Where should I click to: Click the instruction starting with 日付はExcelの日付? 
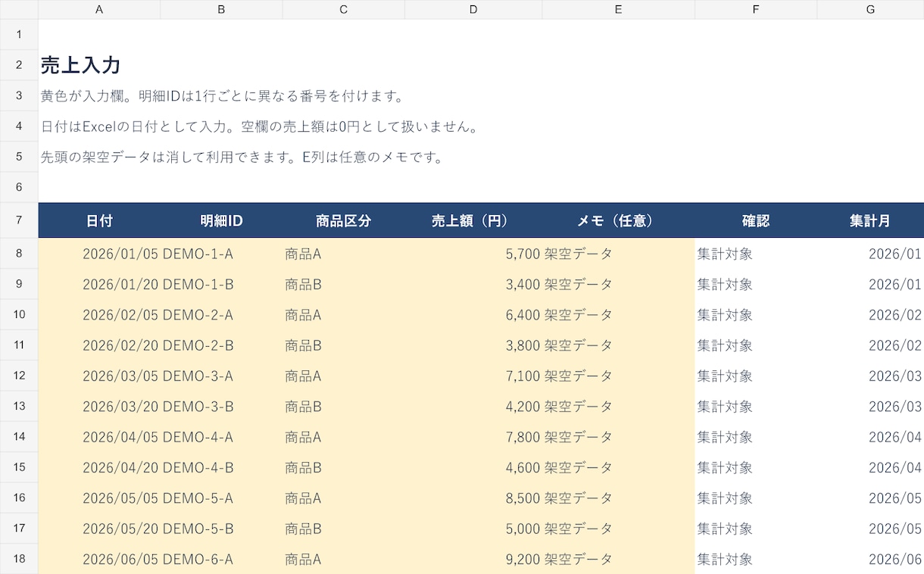(x=260, y=126)
